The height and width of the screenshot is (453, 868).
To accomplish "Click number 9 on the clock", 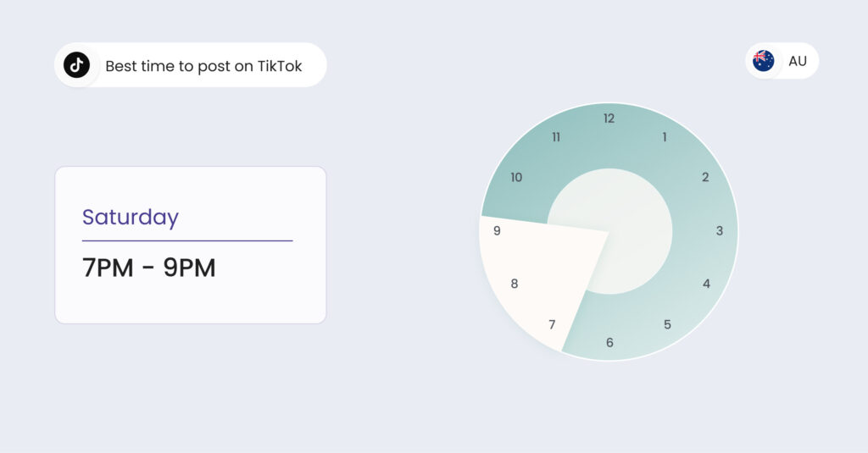I will (497, 230).
